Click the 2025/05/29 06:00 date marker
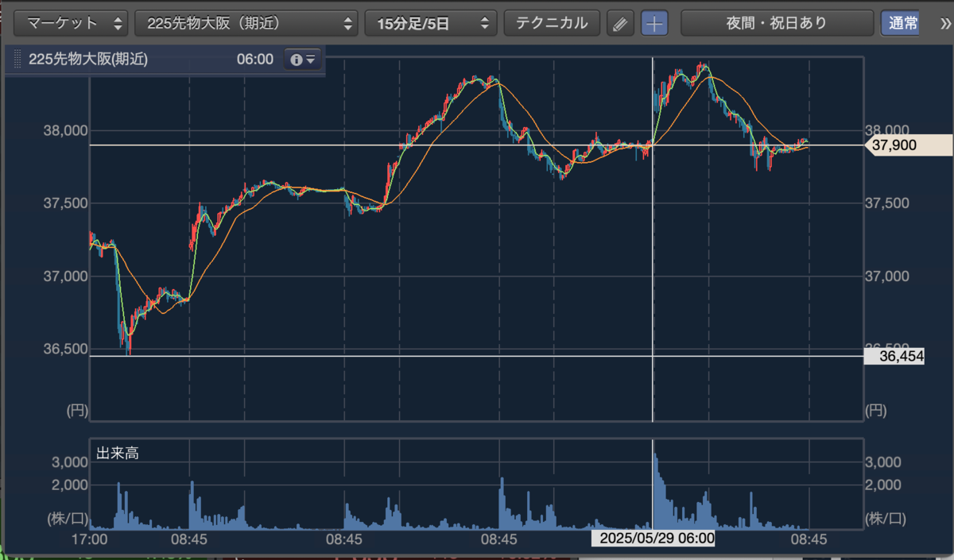Screen dimensions: 954x560 [653, 539]
